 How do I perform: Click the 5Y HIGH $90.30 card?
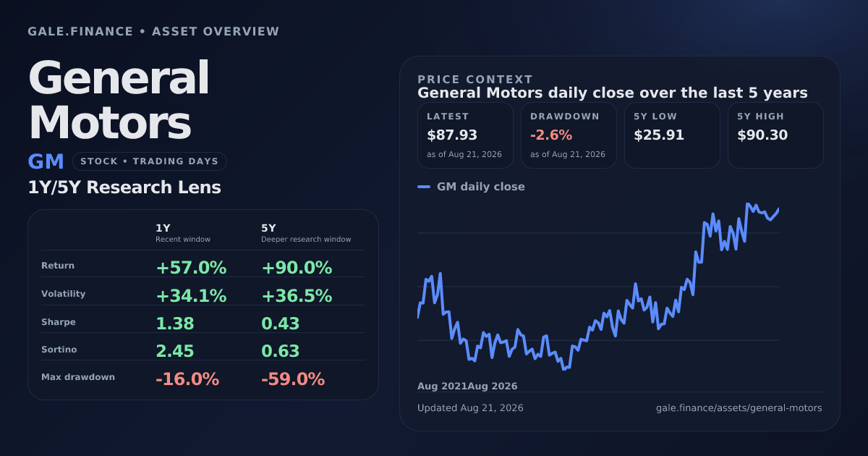(x=775, y=135)
